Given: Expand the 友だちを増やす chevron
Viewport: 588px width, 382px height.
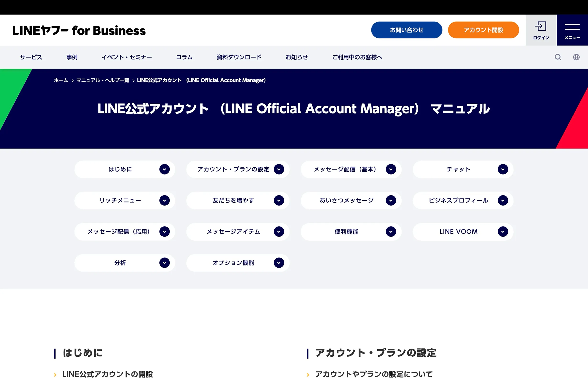Looking at the screenshot, I should (x=279, y=200).
